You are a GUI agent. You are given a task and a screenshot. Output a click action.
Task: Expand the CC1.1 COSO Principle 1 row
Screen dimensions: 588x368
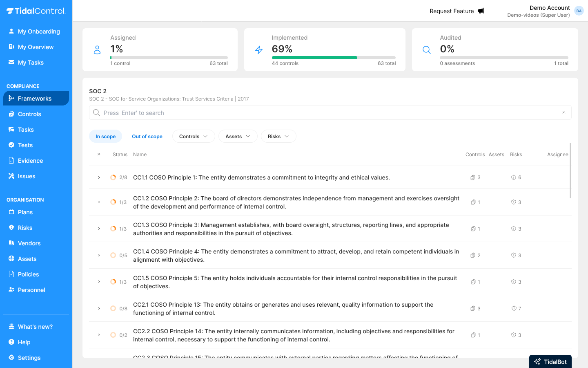pyautogui.click(x=98, y=177)
